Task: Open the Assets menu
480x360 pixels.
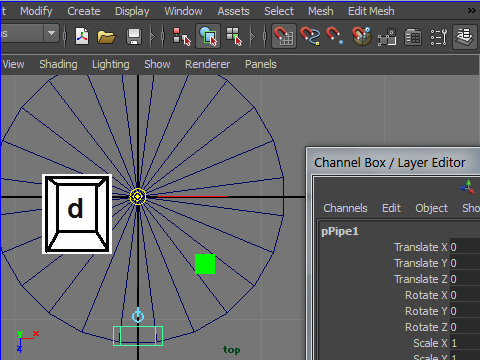Action: (233, 11)
